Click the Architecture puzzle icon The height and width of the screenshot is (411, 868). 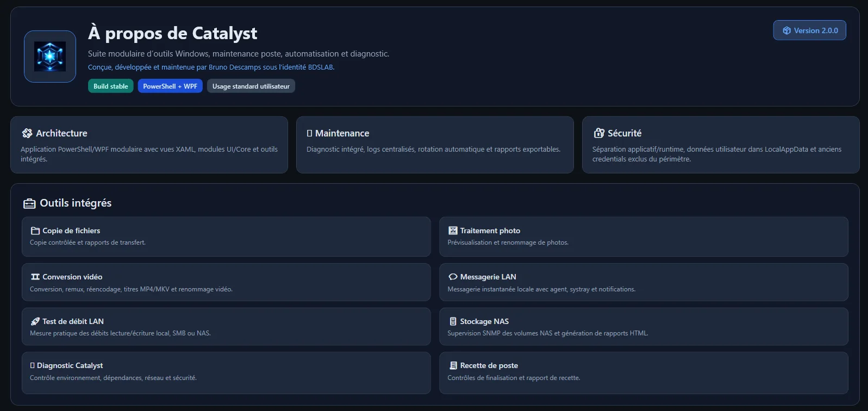(27, 133)
